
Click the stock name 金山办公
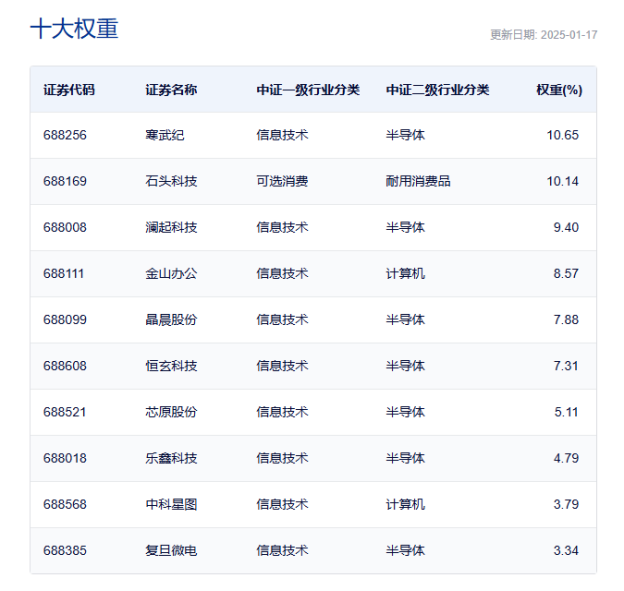coord(171,274)
